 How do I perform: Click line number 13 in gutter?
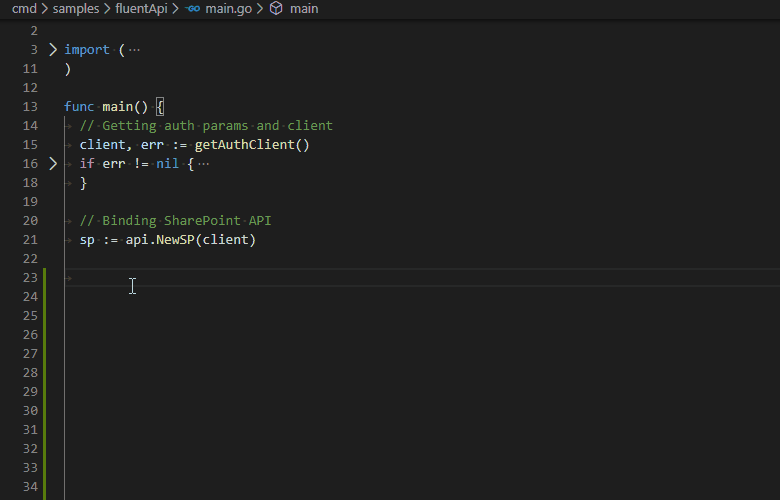pyautogui.click(x=30, y=106)
